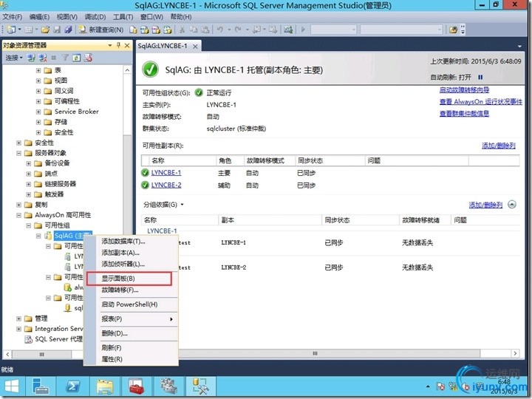Click the redo toolbar icon
This screenshot has width=532, height=399.
point(238,30)
